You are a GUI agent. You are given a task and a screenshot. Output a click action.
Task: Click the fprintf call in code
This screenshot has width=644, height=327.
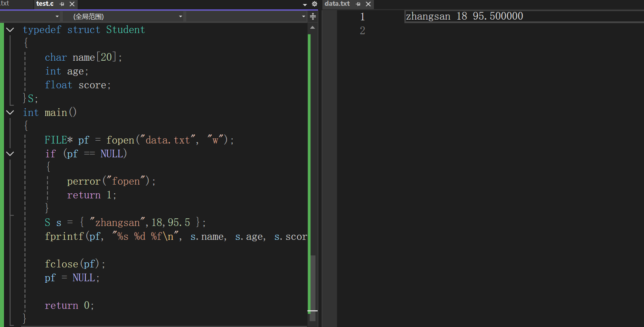[64, 237]
